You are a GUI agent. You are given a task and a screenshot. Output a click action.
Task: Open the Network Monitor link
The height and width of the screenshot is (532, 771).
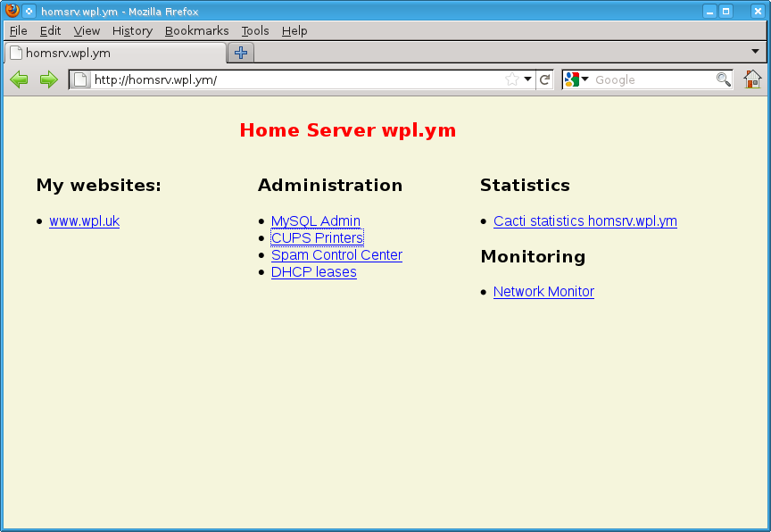coord(543,292)
